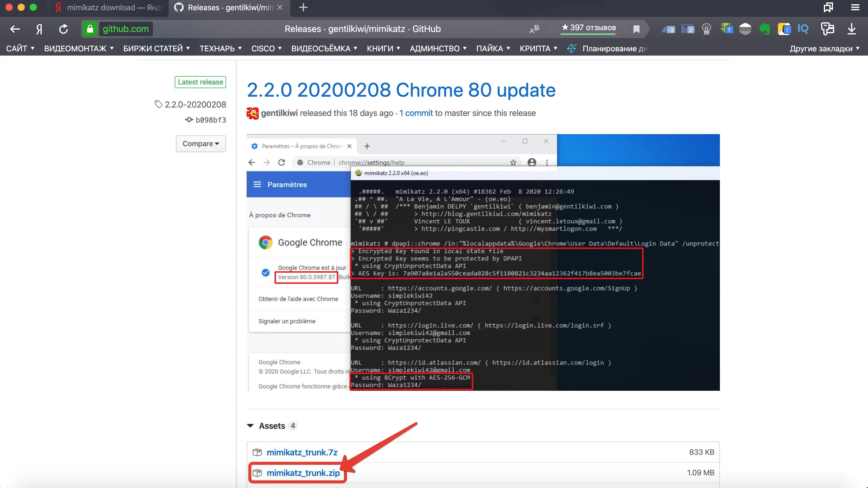Click the yellow folder extension icon
The width and height of the screenshot is (868, 488).
click(784, 29)
